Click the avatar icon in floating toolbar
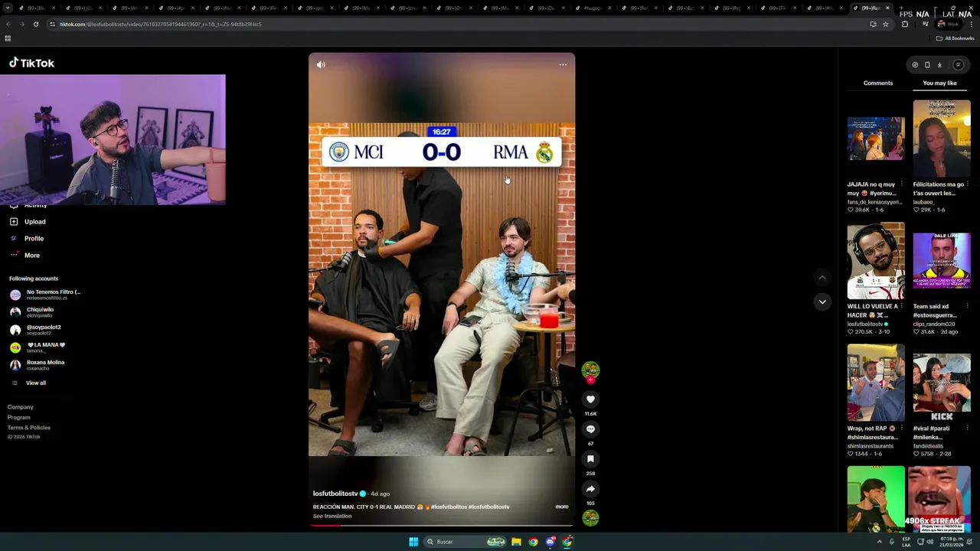 coord(958,65)
